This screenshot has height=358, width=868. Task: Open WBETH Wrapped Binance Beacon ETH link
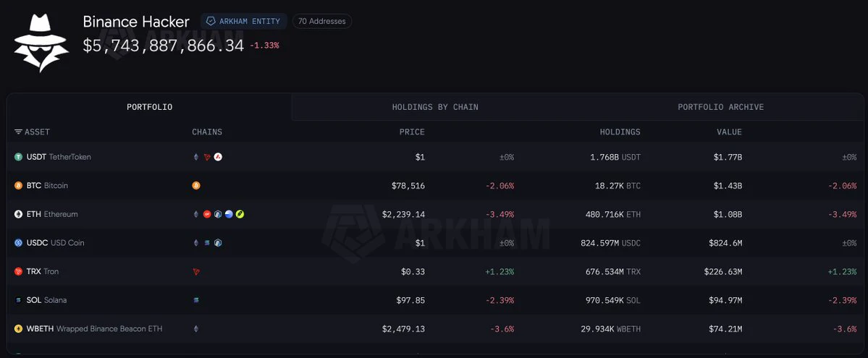[95, 328]
